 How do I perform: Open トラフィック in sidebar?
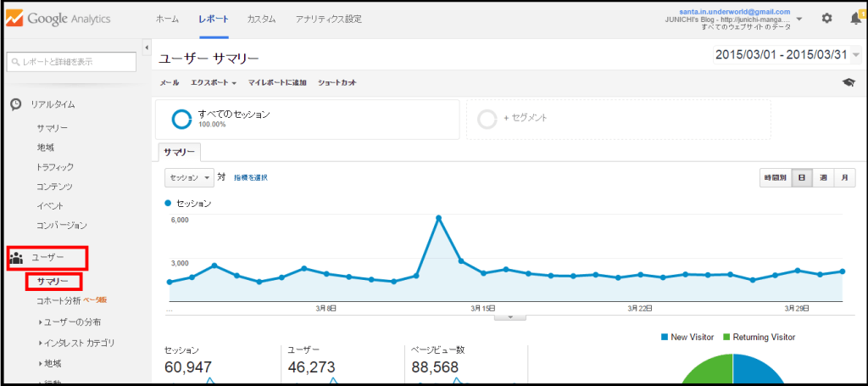pos(55,167)
